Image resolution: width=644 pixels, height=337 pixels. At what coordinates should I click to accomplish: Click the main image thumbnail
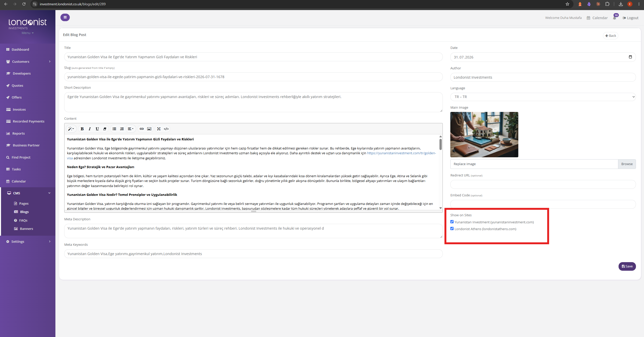pyautogui.click(x=484, y=135)
